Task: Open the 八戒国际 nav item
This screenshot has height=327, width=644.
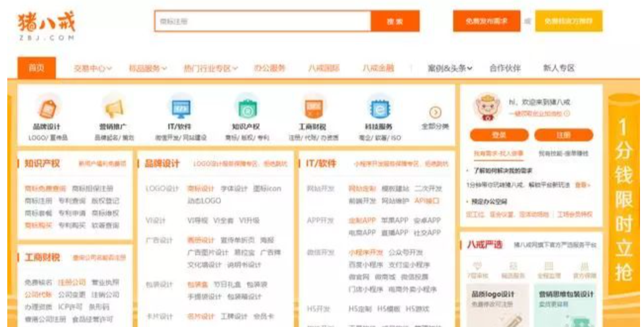Action: (324, 68)
